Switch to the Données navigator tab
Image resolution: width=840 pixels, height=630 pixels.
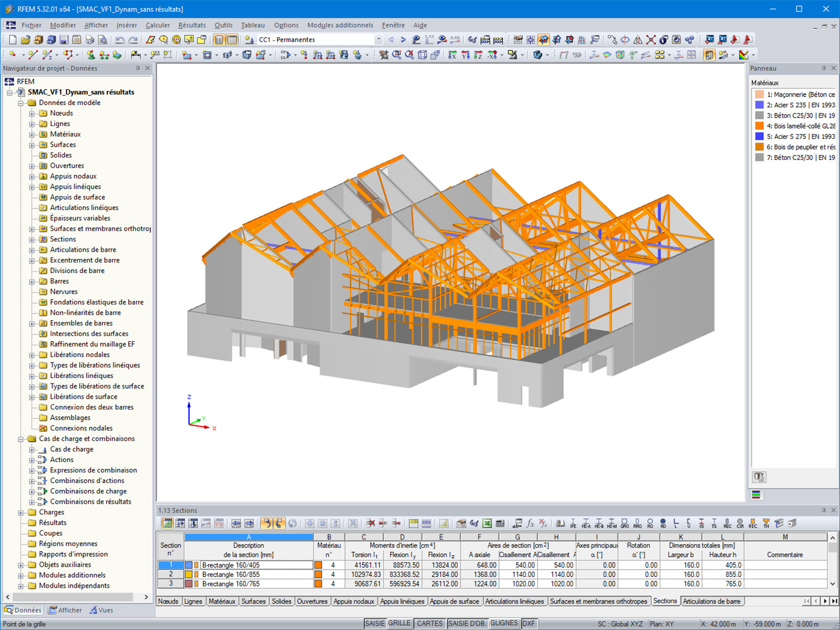pyautogui.click(x=23, y=610)
